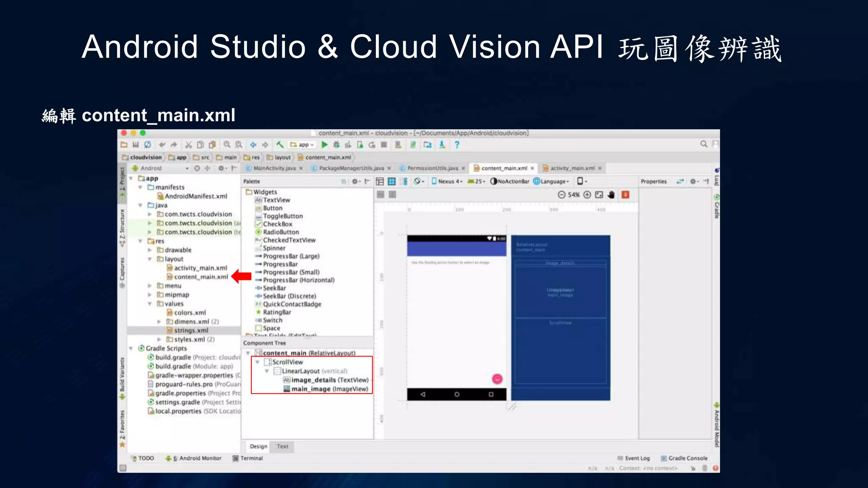Select the Design editor tab
This screenshot has height=488, width=868.
tap(259, 446)
